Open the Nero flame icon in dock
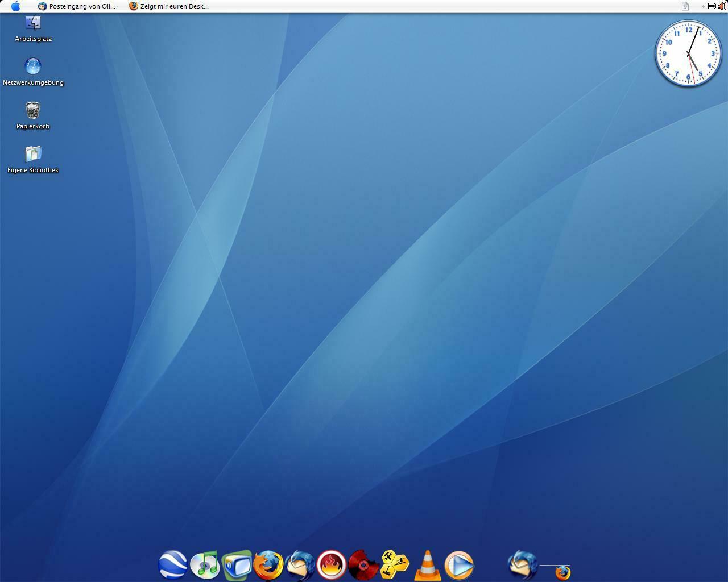Image resolution: width=728 pixels, height=582 pixels. tap(332, 565)
